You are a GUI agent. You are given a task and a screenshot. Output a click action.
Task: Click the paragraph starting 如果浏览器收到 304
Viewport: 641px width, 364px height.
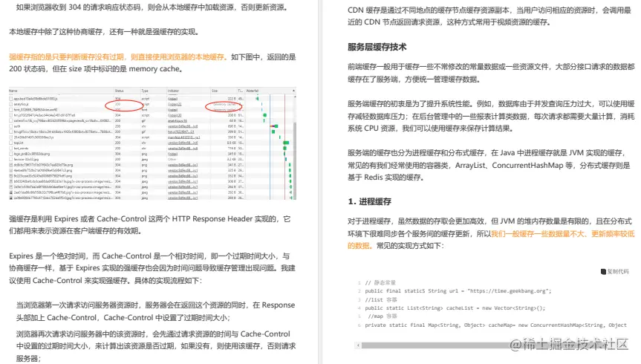click(x=152, y=7)
